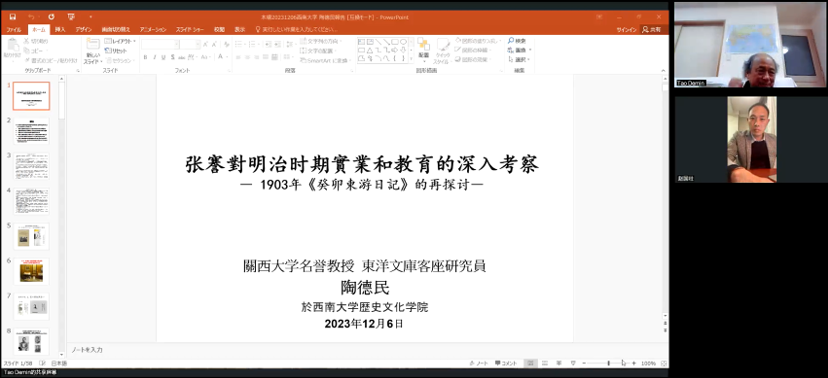Open the Insert (挿入) ribbon tab
Screen dimensions: 828x378
click(x=60, y=30)
